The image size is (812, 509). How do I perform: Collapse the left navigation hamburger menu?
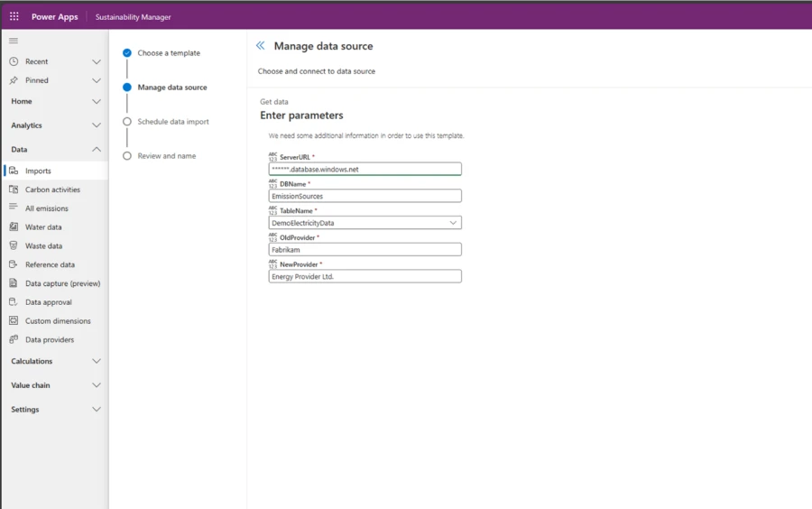click(x=14, y=41)
